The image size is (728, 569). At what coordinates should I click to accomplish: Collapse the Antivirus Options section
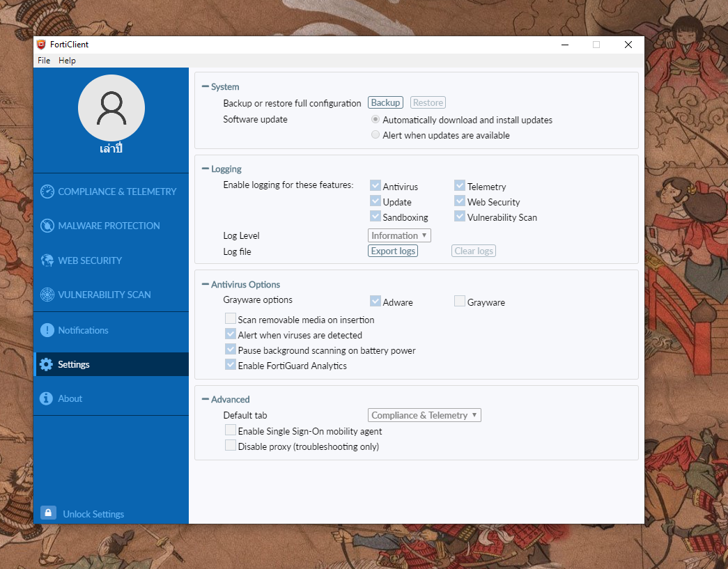(206, 284)
